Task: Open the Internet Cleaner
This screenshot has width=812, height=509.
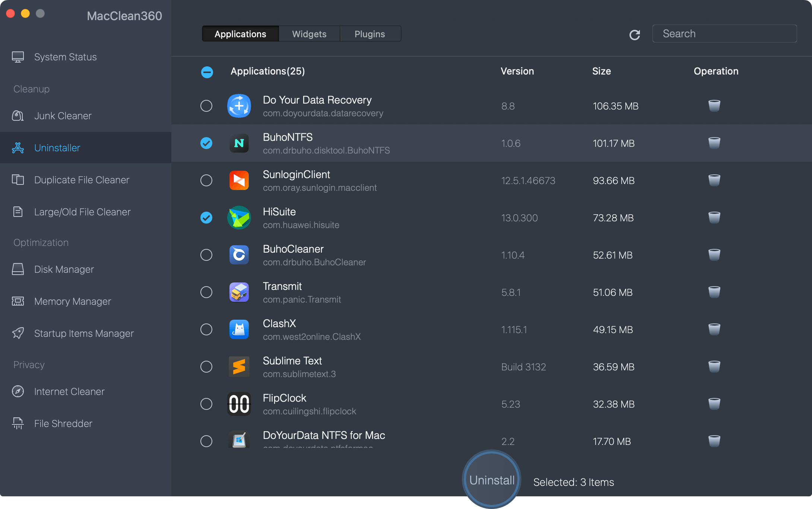Action: [x=69, y=391]
